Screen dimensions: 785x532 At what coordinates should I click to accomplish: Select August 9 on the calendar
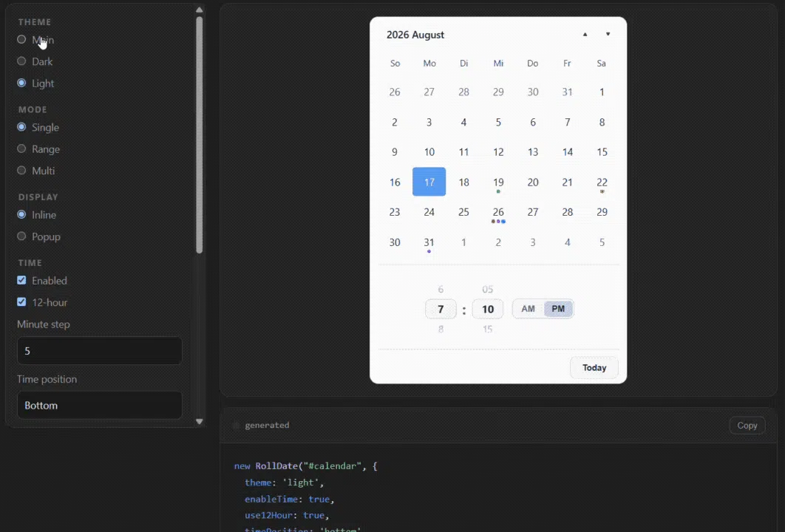(x=395, y=152)
